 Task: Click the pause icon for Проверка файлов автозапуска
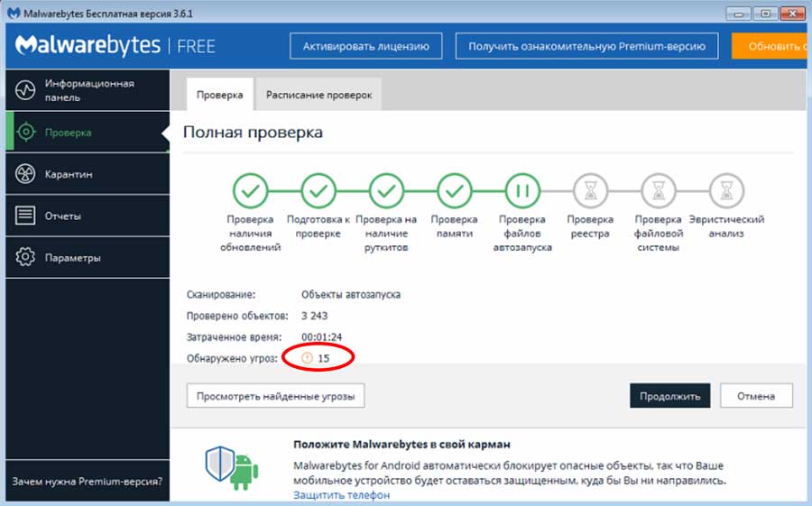522,191
